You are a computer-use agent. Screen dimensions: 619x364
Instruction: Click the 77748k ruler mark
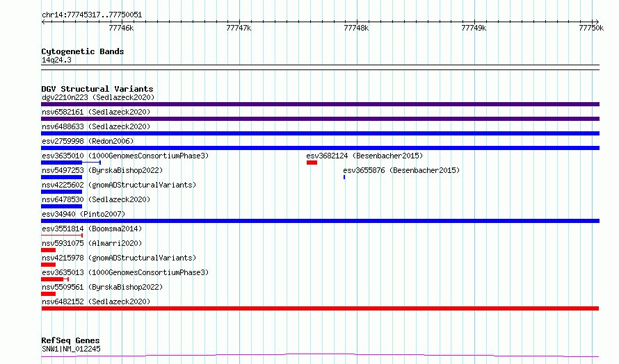click(357, 28)
